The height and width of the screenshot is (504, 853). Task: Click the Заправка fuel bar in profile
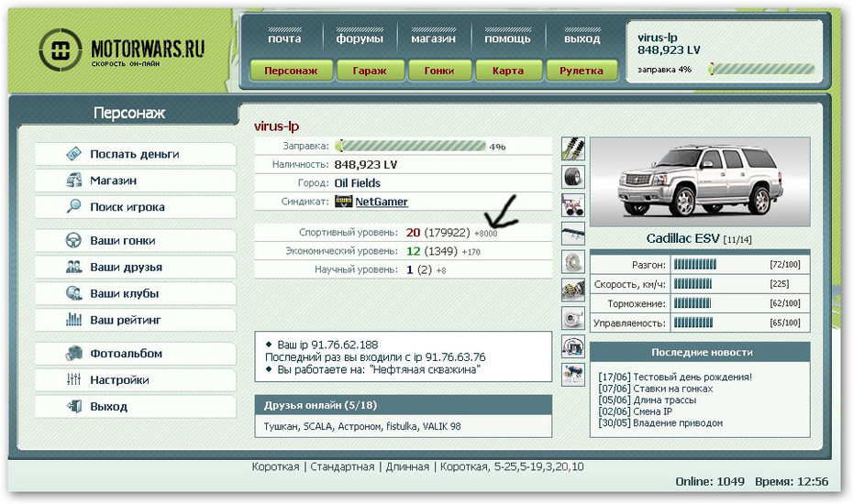coord(411,146)
